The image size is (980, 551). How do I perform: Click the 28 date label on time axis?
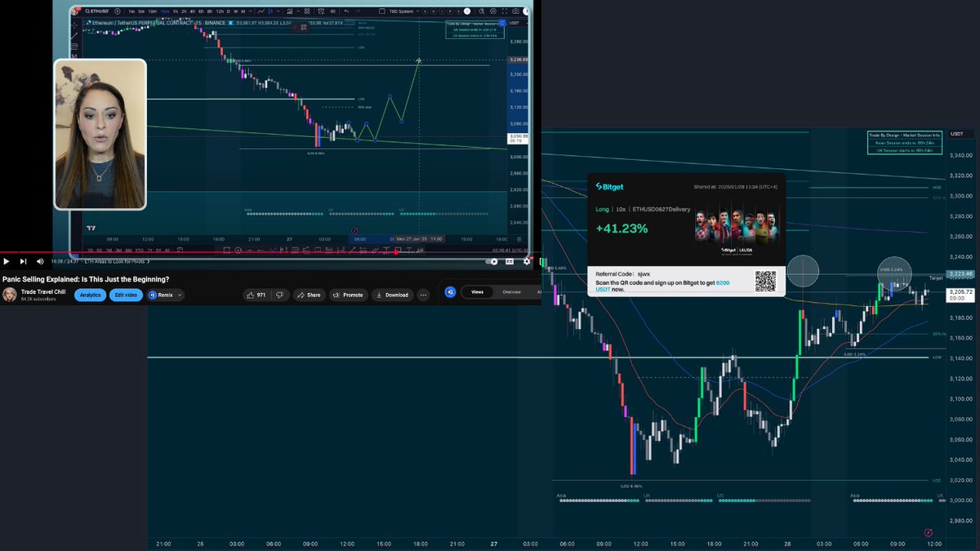click(x=788, y=544)
